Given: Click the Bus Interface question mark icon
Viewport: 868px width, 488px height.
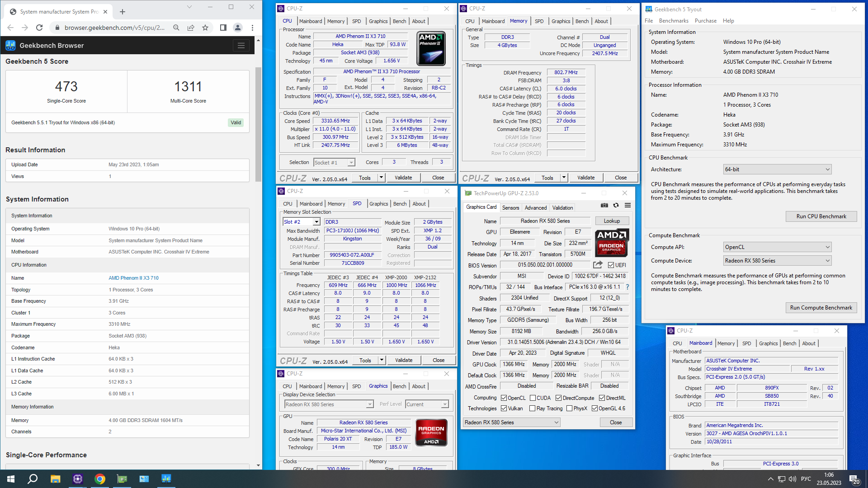Looking at the screenshot, I should (x=627, y=287).
